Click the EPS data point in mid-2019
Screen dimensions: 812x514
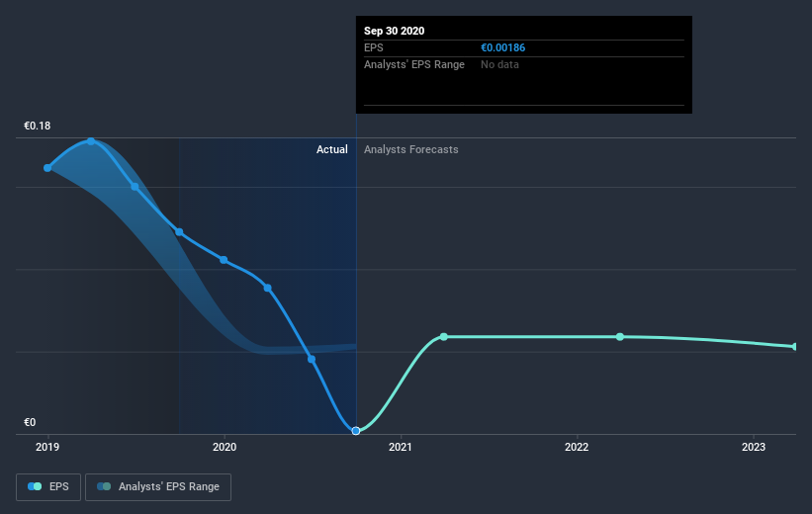click(135, 187)
